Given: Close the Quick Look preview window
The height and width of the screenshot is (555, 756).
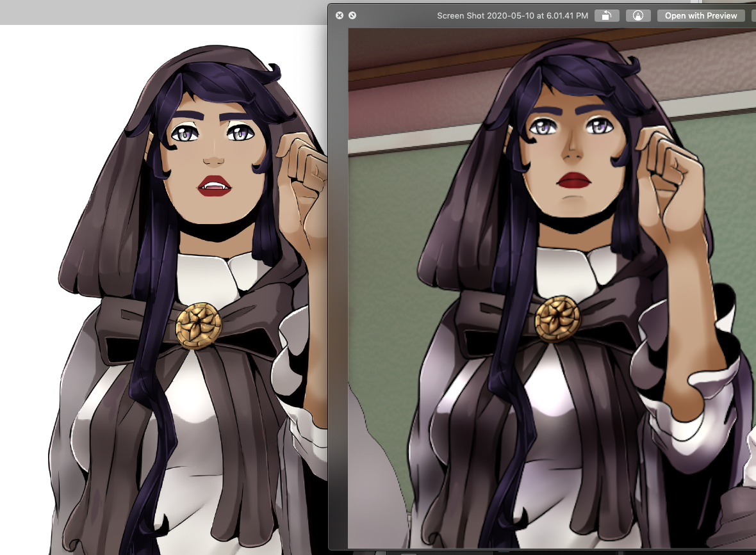Looking at the screenshot, I should [x=340, y=15].
